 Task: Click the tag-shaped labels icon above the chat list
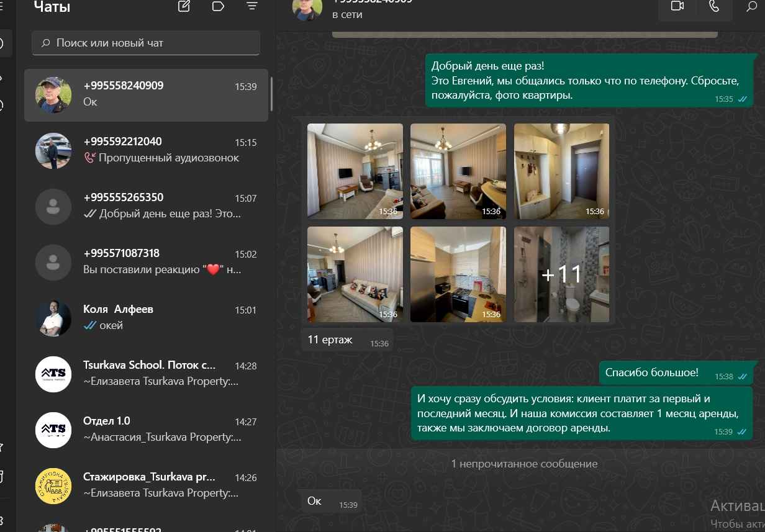click(x=218, y=6)
